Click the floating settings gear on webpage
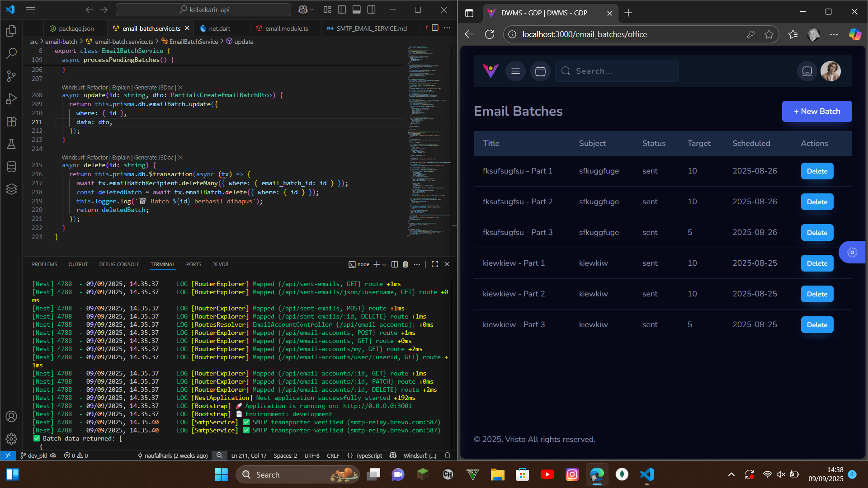This screenshot has height=488, width=868. 852,252
